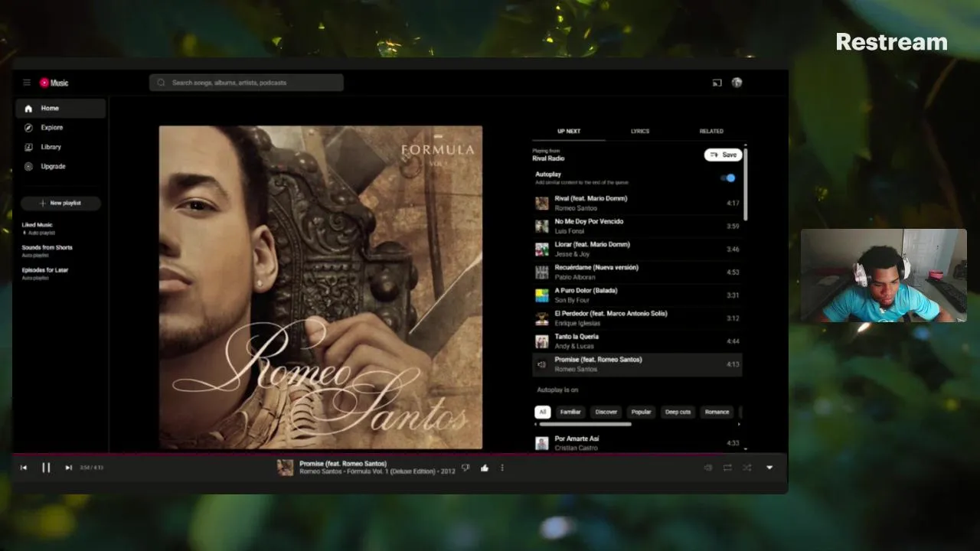Open Romeo Santos artist link in player bar
This screenshot has height=551, width=980.
[x=321, y=471]
